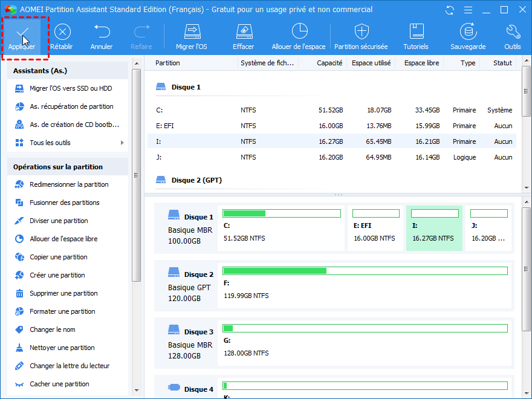Click the Annuler undo arrow

click(102, 32)
